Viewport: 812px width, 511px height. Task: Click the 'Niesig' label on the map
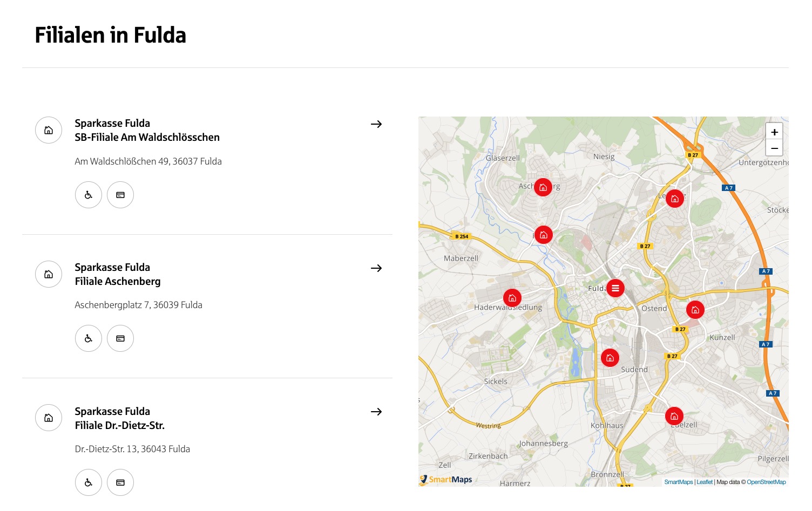604,156
